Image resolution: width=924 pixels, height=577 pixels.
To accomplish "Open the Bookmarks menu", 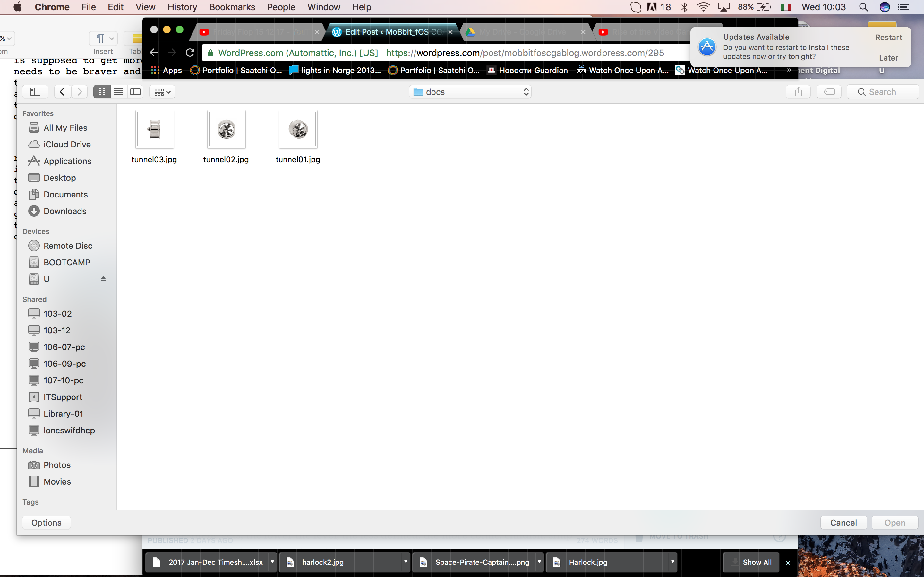I will click(x=232, y=7).
